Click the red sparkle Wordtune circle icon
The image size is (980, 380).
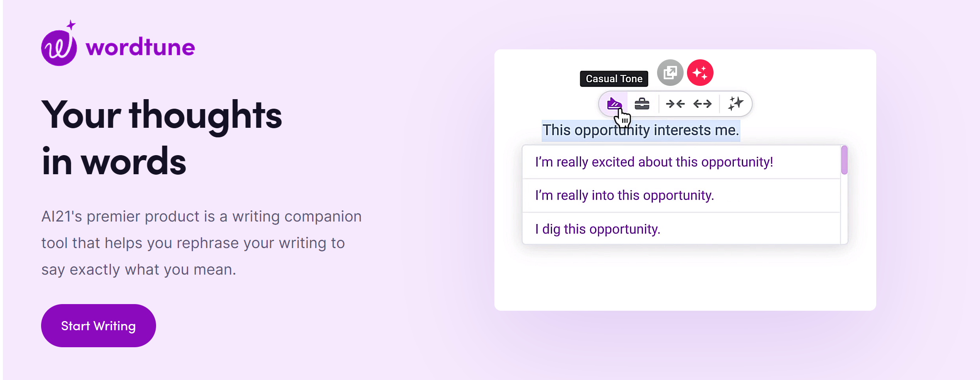coord(700,73)
